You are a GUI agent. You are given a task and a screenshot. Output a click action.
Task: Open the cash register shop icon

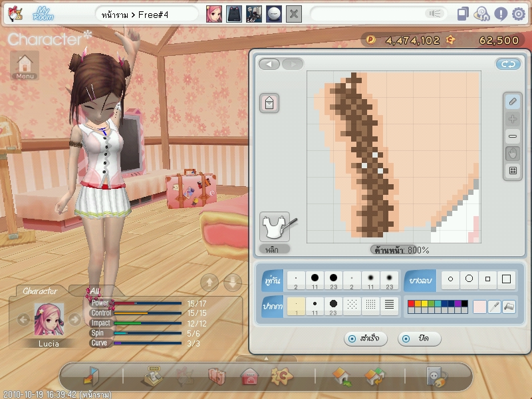[x=152, y=376]
